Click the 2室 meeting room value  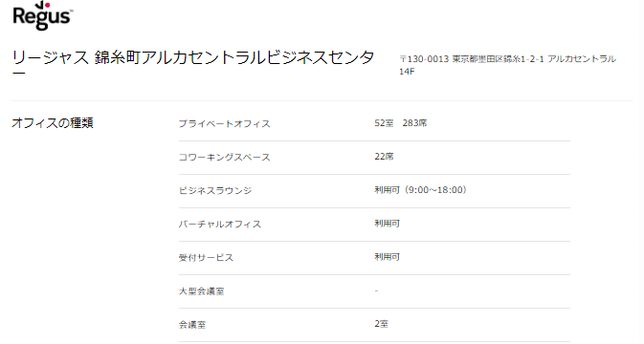[x=381, y=324]
